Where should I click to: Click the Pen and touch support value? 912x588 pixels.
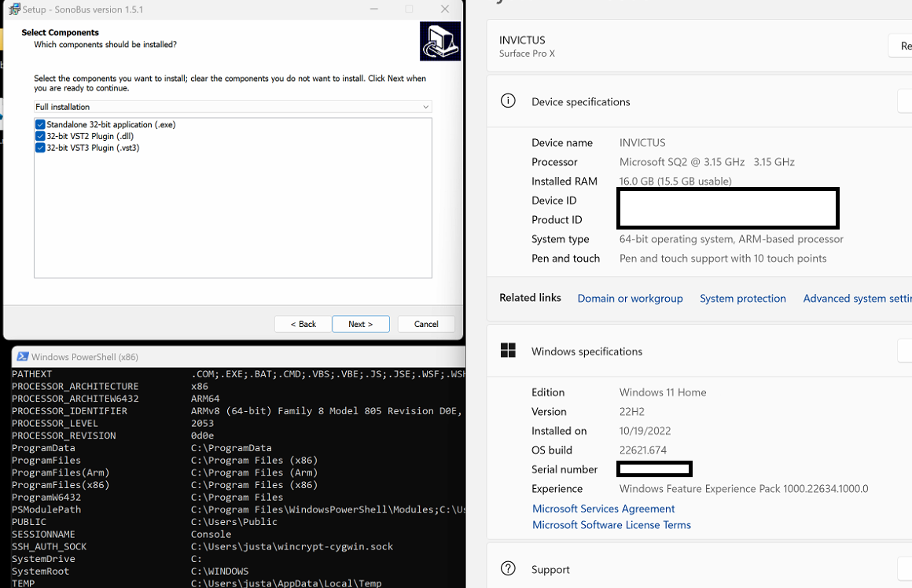pos(723,258)
